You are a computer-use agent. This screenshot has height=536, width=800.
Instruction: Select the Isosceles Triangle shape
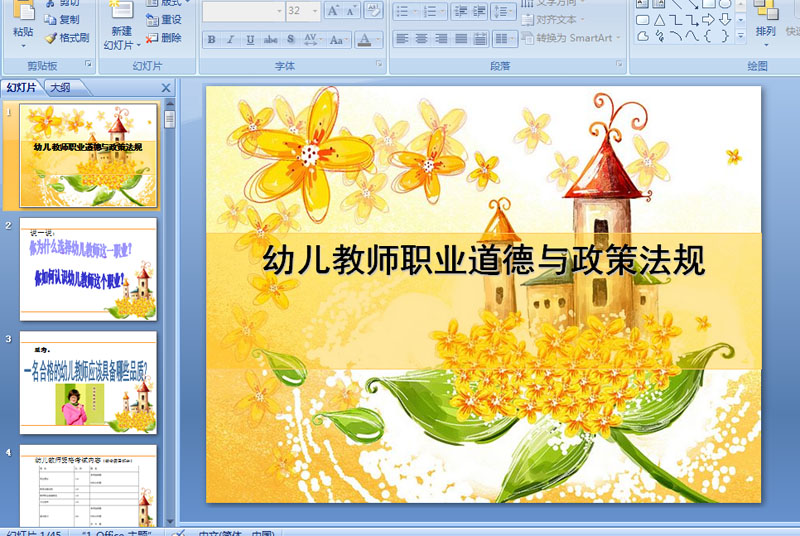pos(659,20)
